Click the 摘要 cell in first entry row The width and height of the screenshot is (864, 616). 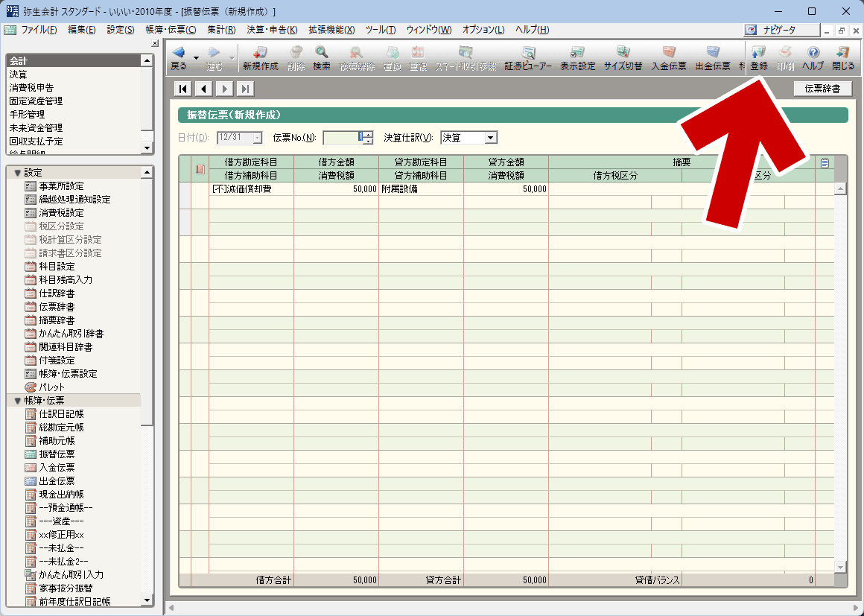point(681,189)
